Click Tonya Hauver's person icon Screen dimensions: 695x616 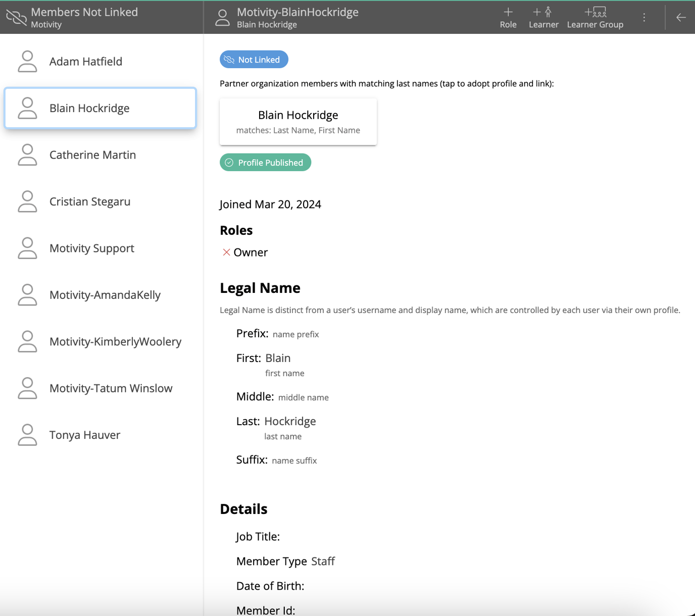tap(27, 435)
